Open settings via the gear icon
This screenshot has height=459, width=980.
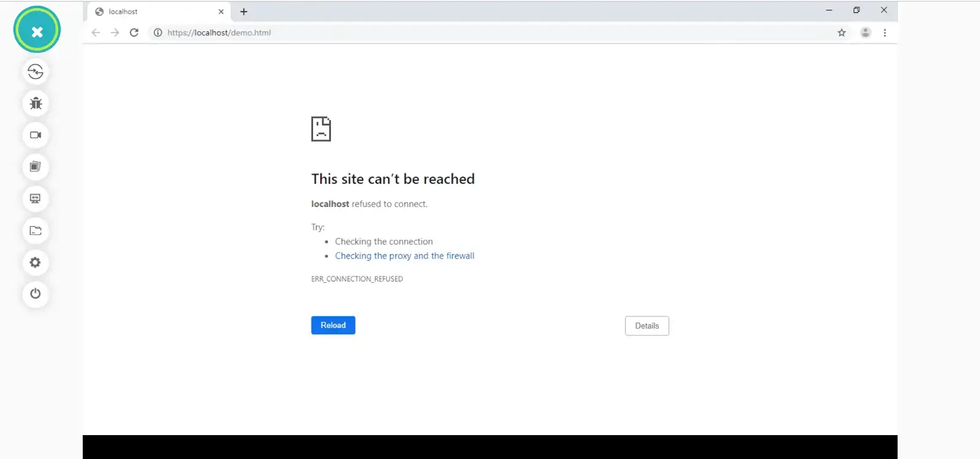pos(36,263)
